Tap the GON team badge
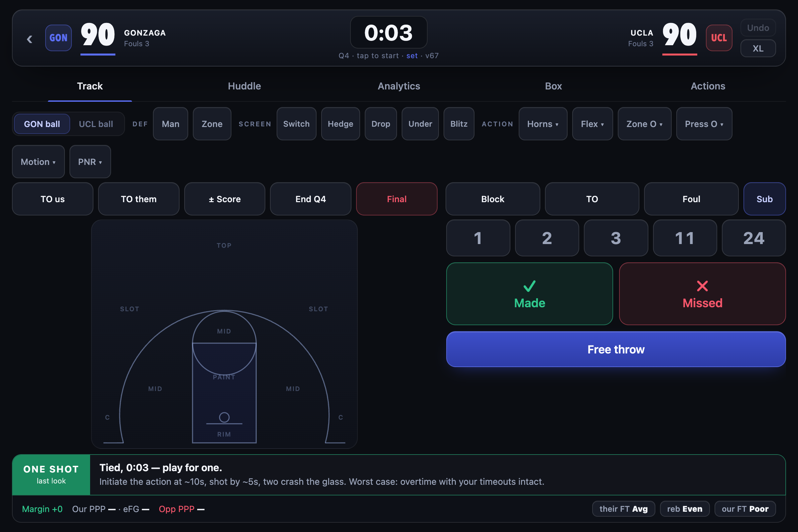 tap(59, 38)
